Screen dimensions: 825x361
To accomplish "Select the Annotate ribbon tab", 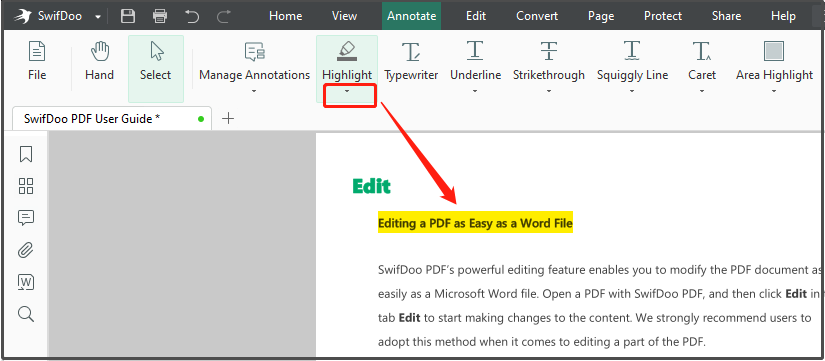I will pyautogui.click(x=411, y=16).
